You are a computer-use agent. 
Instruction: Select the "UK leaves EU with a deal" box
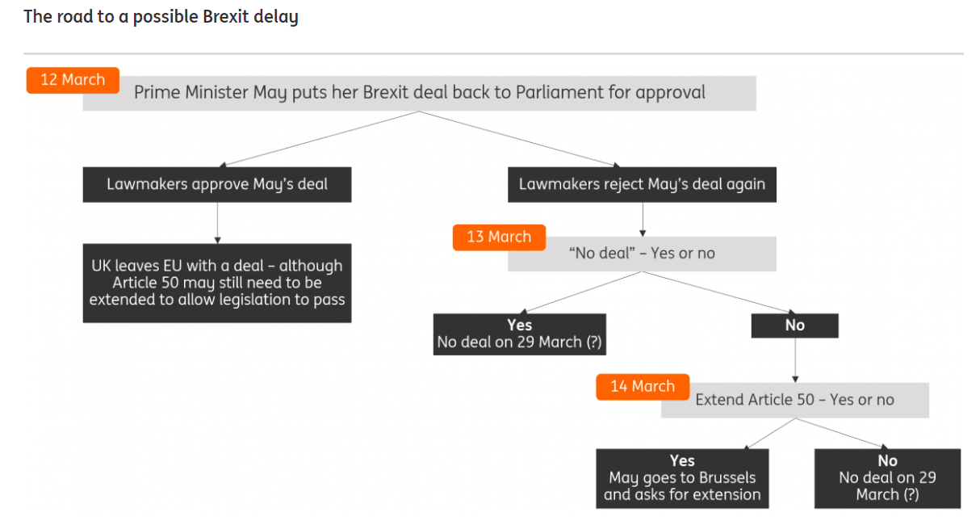click(217, 283)
